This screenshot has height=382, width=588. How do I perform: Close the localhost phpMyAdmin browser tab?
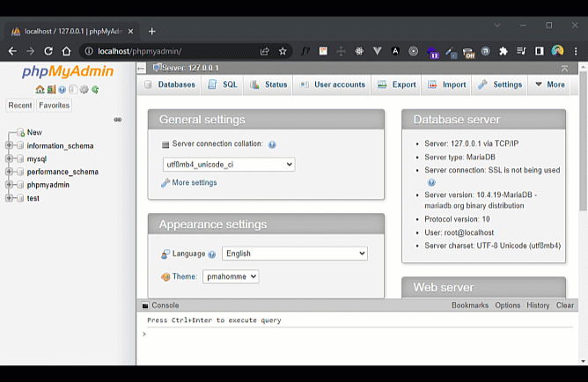130,32
